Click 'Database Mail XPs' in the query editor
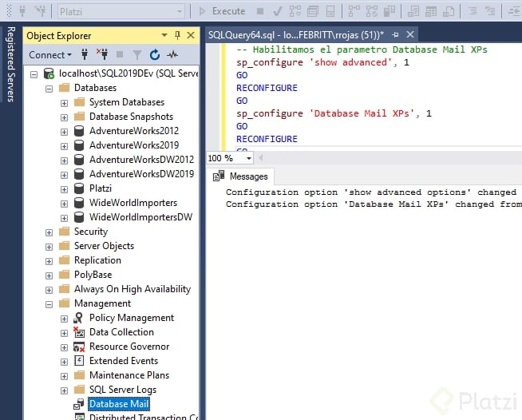This screenshot has width=522, height=420. click(x=362, y=113)
